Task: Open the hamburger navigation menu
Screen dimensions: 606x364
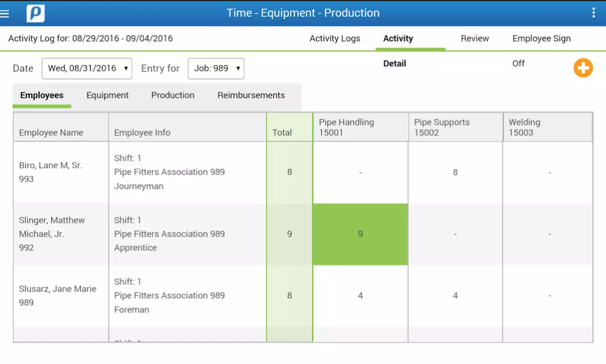Action: (x=5, y=13)
